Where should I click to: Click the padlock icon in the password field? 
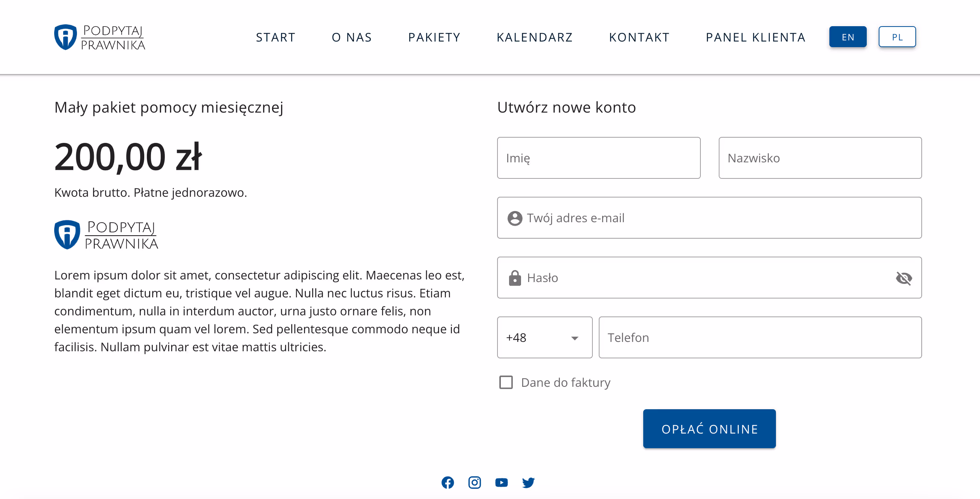coord(515,278)
